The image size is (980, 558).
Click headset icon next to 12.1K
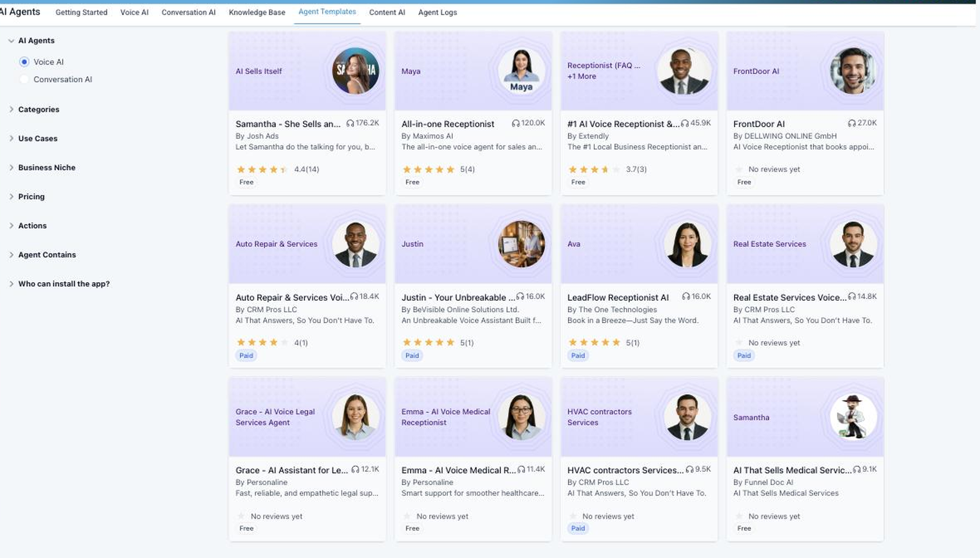pyautogui.click(x=355, y=469)
